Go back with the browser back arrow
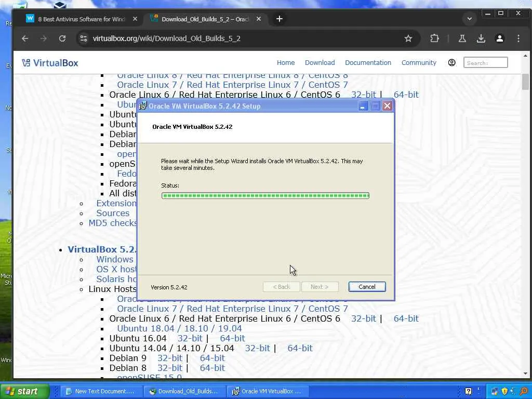 click(25, 38)
